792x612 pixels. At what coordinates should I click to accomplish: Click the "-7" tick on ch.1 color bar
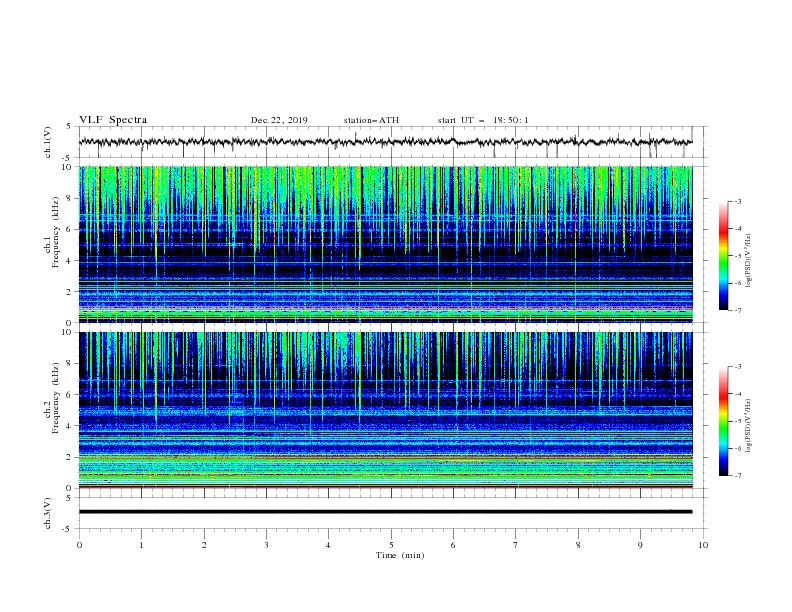[x=738, y=310]
